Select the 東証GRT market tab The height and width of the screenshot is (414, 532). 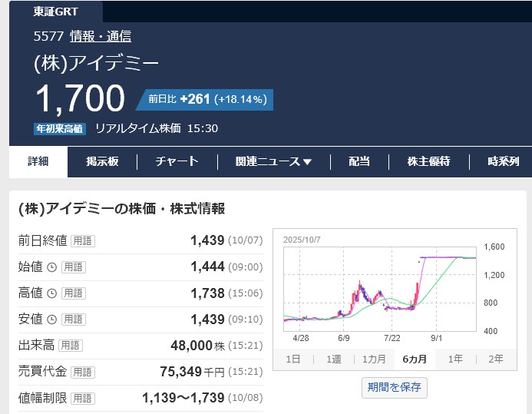[55, 12]
